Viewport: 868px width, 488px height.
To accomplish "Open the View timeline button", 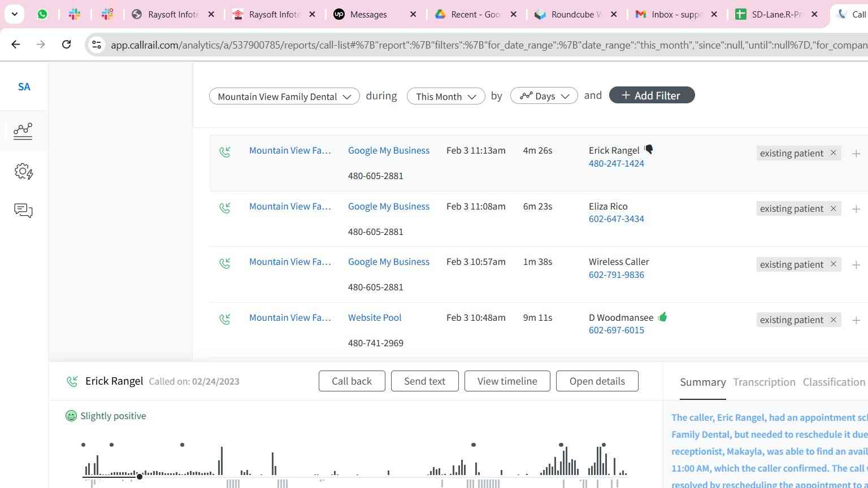I will [x=507, y=381].
